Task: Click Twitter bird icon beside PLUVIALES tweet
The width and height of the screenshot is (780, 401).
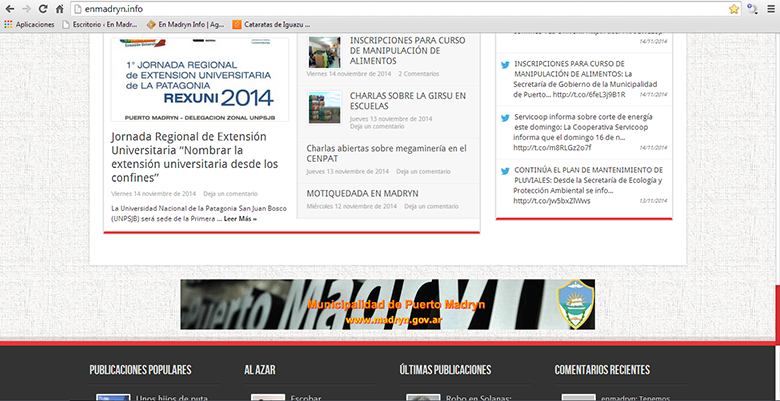Action: pyautogui.click(x=506, y=171)
